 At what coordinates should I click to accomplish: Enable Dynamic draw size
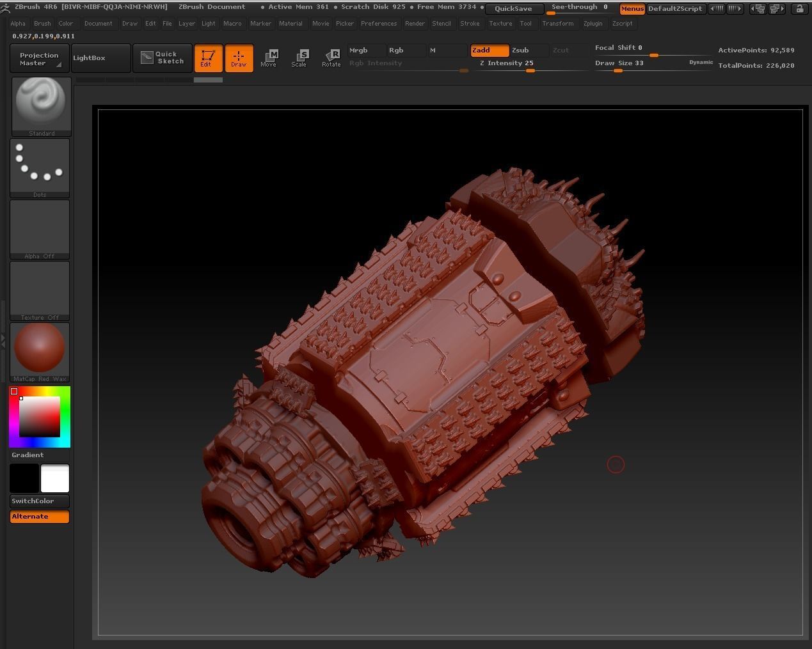(x=701, y=63)
